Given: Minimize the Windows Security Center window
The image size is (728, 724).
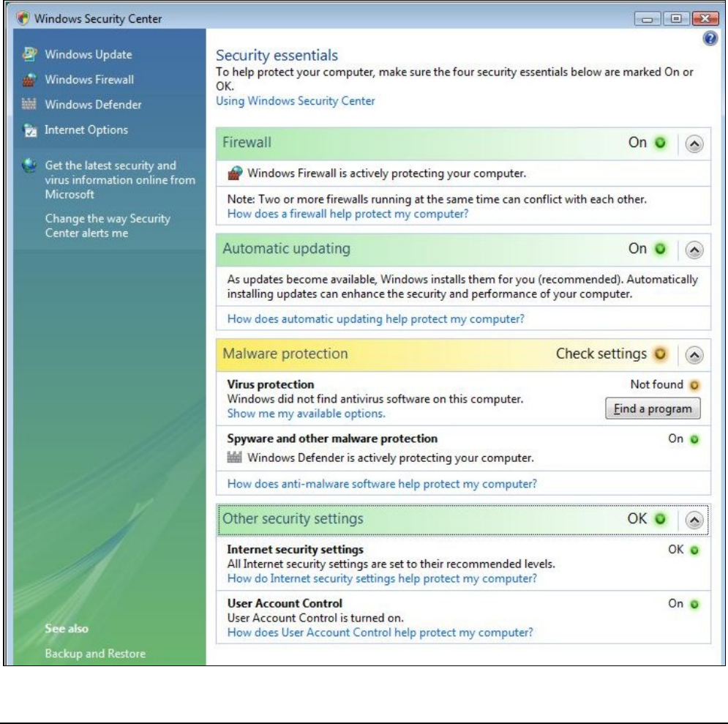Looking at the screenshot, I should click(x=648, y=18).
